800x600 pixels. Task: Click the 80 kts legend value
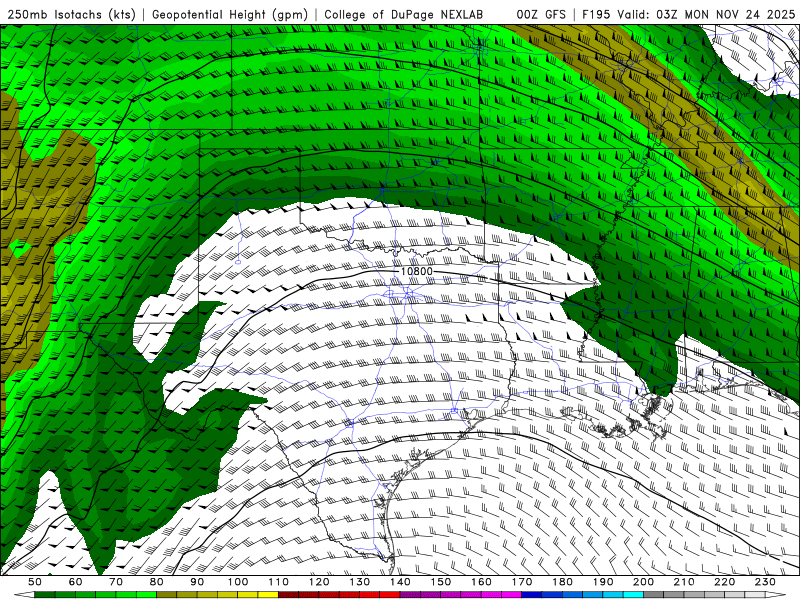coord(156,582)
